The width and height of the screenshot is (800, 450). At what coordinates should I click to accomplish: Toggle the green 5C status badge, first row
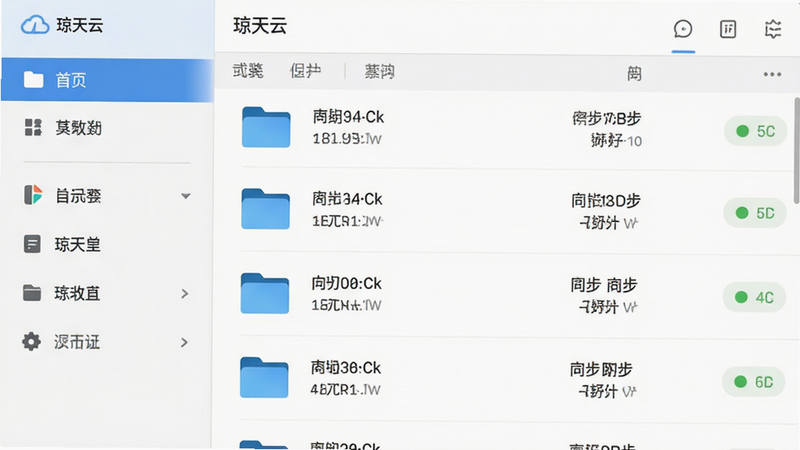pos(755,131)
